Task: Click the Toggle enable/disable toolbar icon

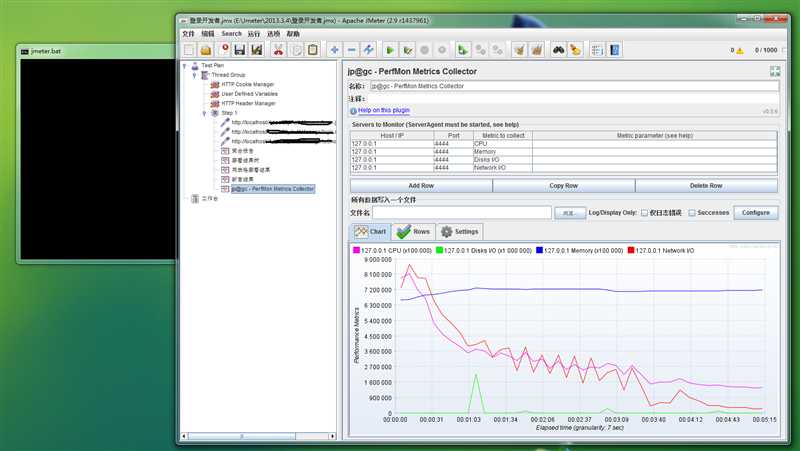Action: (368, 50)
